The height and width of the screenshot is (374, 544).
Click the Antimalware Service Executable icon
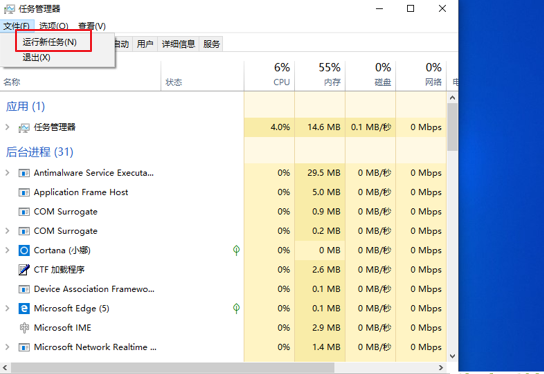(24, 173)
